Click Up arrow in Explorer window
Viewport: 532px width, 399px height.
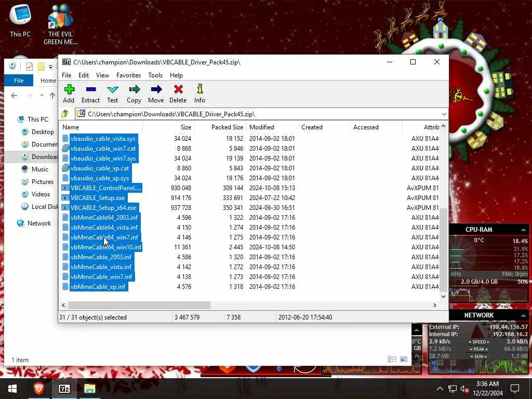coord(52,96)
